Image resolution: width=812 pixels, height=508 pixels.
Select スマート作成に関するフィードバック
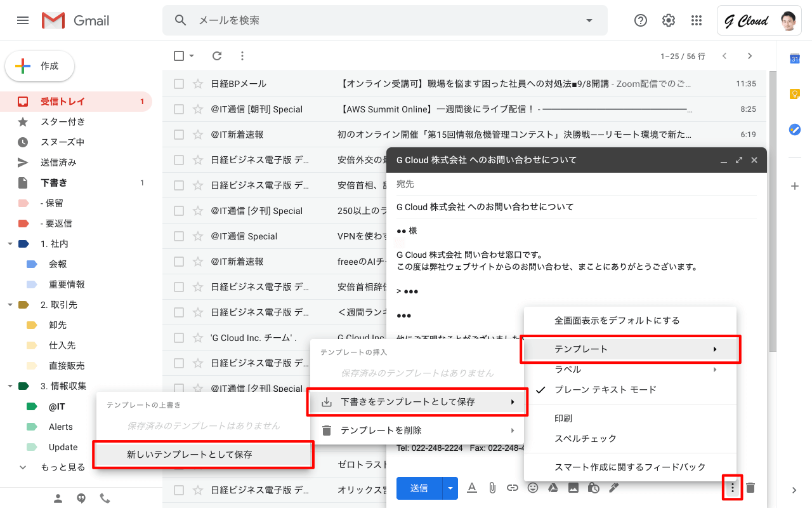pyautogui.click(x=630, y=467)
